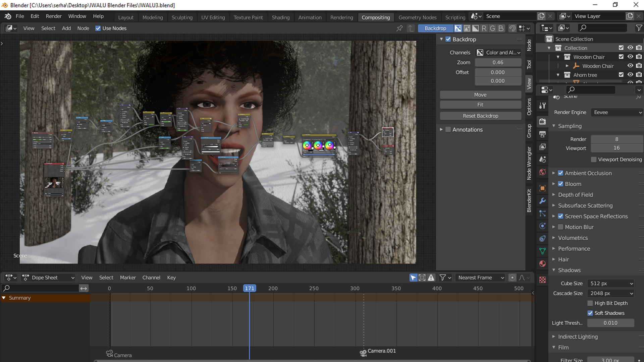This screenshot has height=362, width=644.
Task: Show Red channel in backdrop
Action: pyautogui.click(x=484, y=28)
